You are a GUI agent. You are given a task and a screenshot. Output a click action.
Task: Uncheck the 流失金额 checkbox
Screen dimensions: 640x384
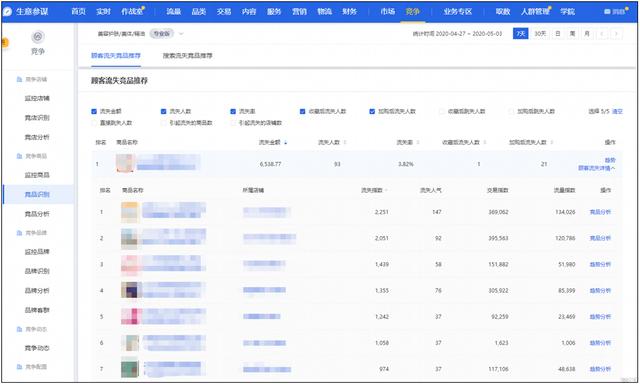[94, 111]
